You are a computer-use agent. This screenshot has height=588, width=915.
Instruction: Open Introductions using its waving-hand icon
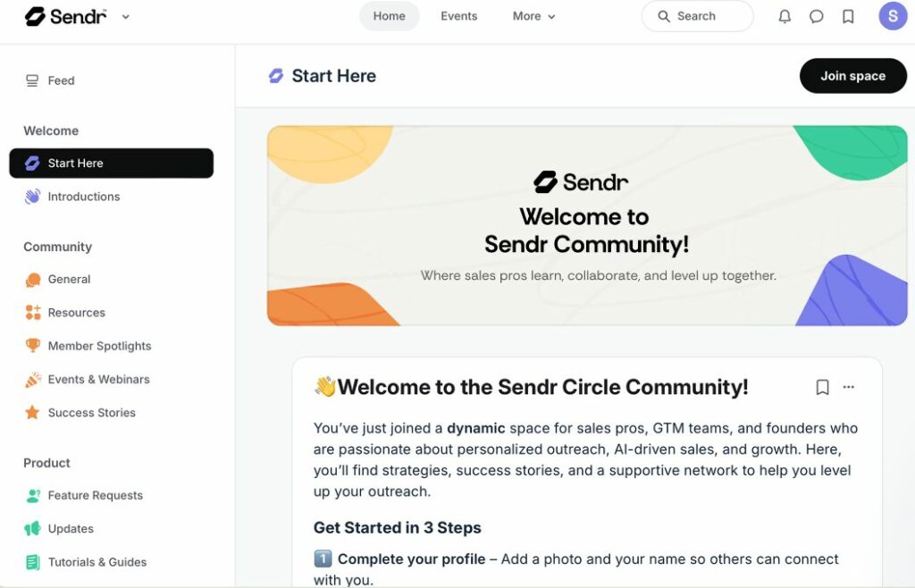click(x=32, y=196)
